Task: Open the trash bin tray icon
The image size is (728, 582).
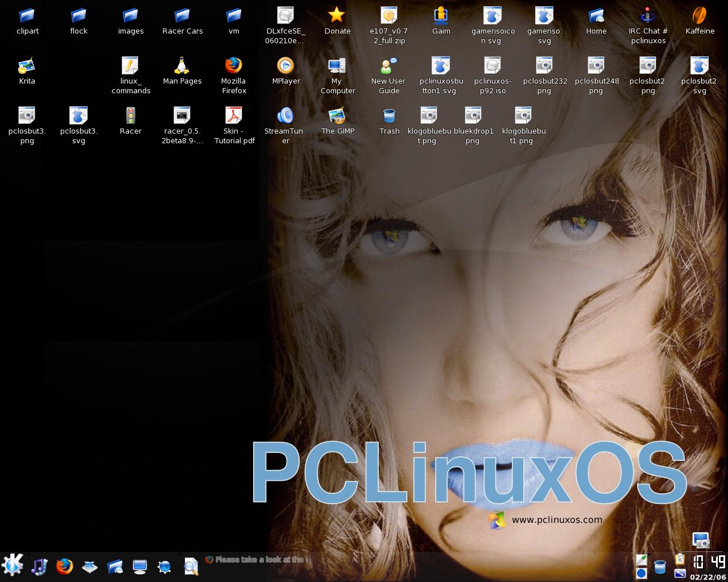Action: 660,567
